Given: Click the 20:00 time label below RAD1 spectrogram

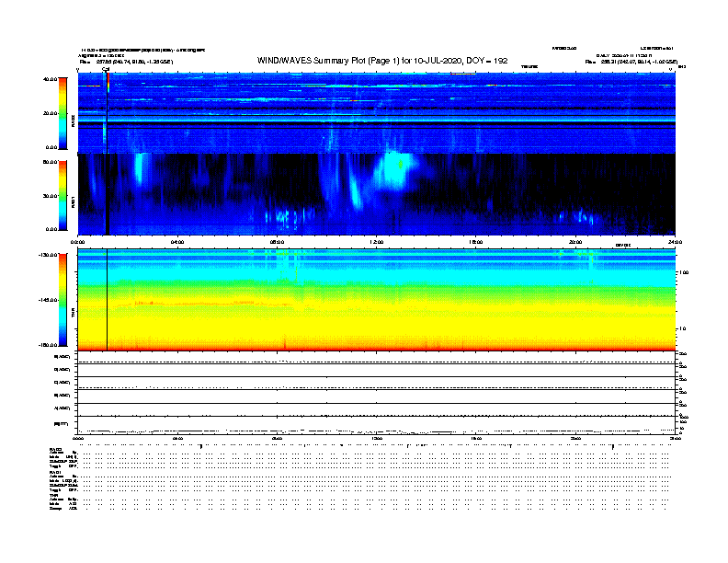Looking at the screenshot, I should [575, 242].
